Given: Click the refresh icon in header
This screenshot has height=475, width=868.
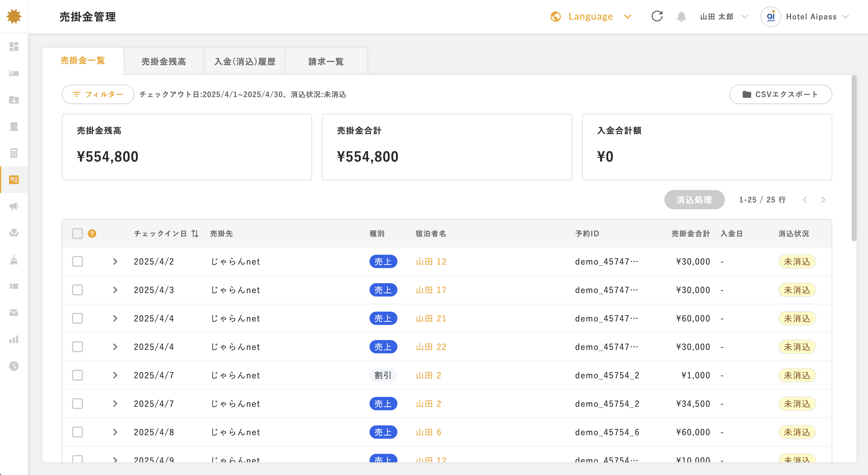Looking at the screenshot, I should pyautogui.click(x=657, y=16).
